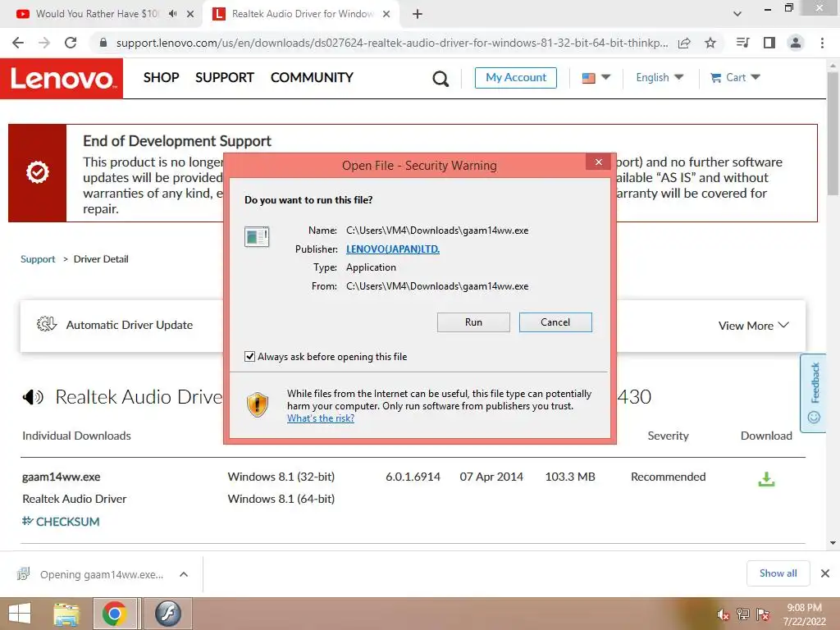Image resolution: width=840 pixels, height=630 pixels.
Task: Open the SHOP menu
Action: pyautogui.click(x=162, y=78)
